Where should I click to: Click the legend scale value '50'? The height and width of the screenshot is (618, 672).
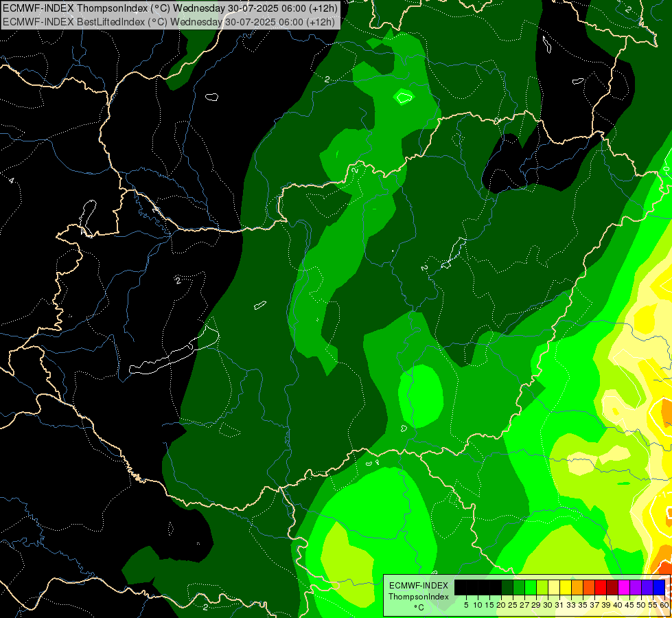pos(641,605)
